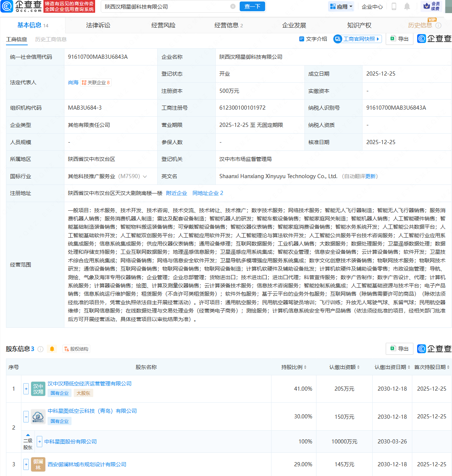Open the 汉中汉翔 shareholder logo

point(38,389)
